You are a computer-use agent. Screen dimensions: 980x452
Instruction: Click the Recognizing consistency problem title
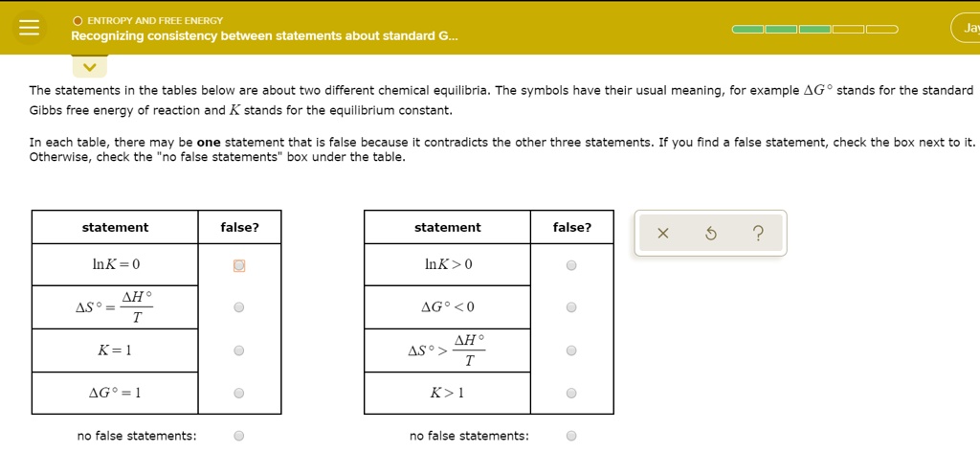[x=264, y=36]
